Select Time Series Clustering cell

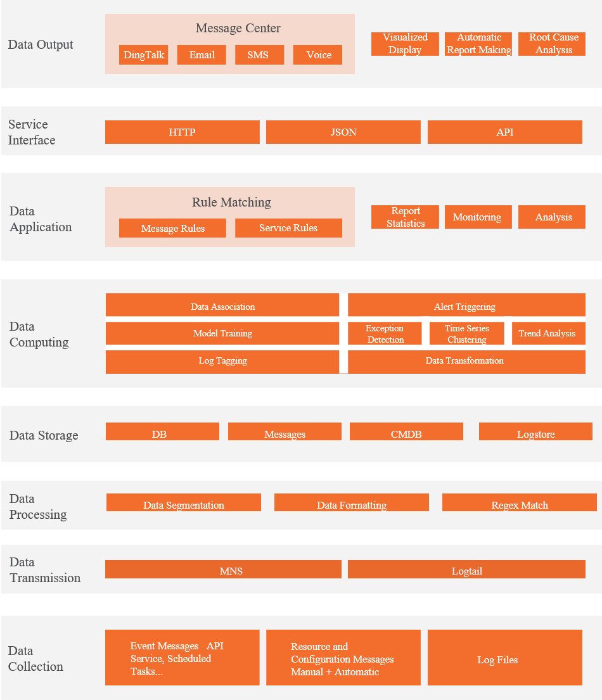[x=466, y=334]
